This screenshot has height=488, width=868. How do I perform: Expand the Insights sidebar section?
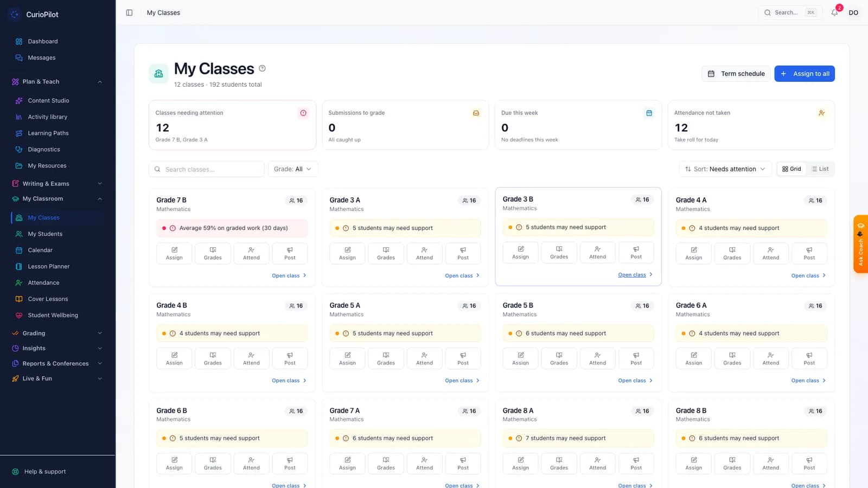tap(57, 349)
